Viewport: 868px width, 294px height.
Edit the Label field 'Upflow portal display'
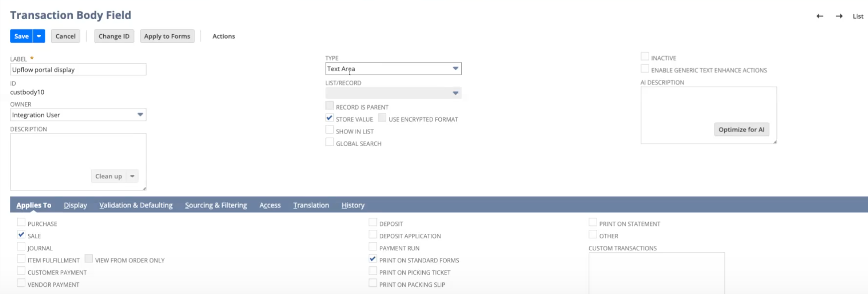(78, 69)
